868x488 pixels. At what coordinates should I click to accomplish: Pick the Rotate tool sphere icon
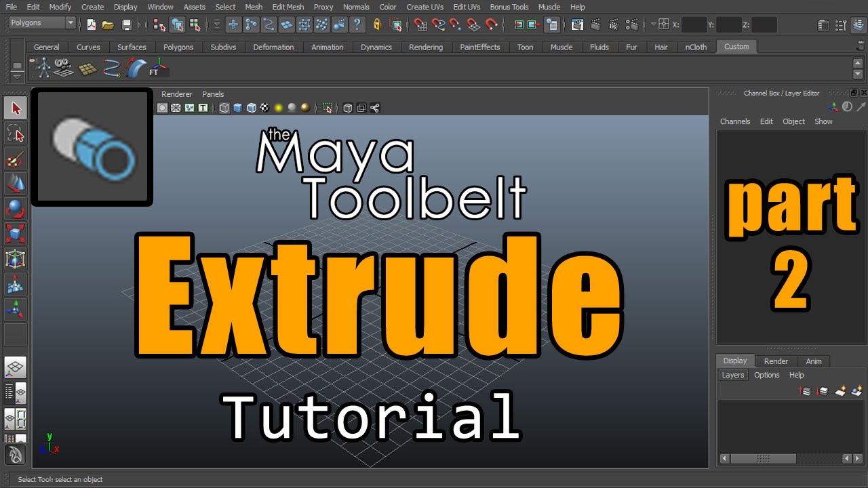pyautogui.click(x=16, y=209)
